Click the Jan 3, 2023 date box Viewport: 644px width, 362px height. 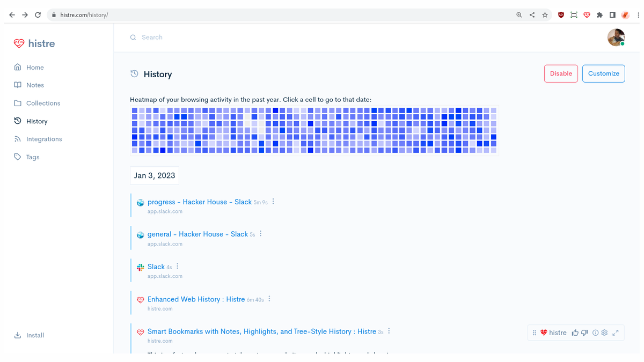click(155, 175)
